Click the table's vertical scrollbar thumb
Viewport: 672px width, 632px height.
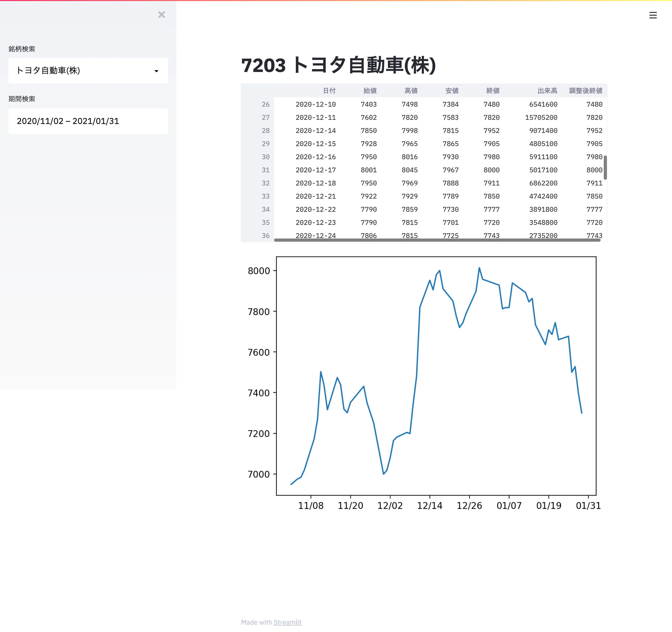[x=605, y=168]
